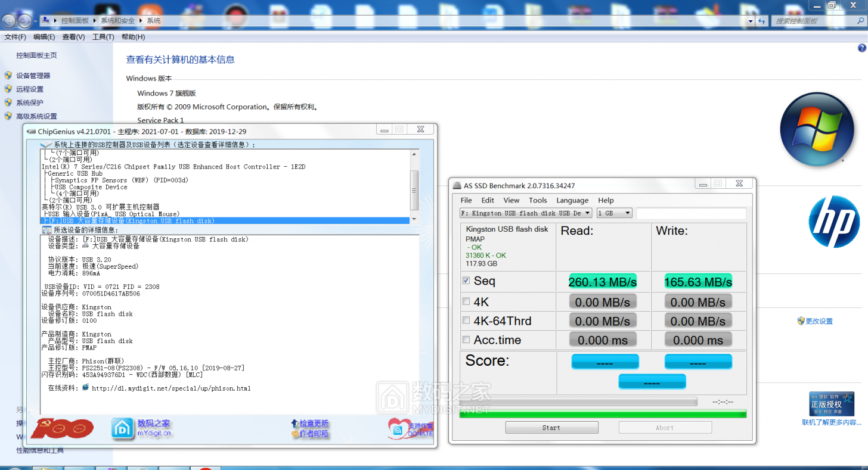Open 远程设置 in the left sidebar
Viewport: 868px width, 470px height.
coord(30,89)
